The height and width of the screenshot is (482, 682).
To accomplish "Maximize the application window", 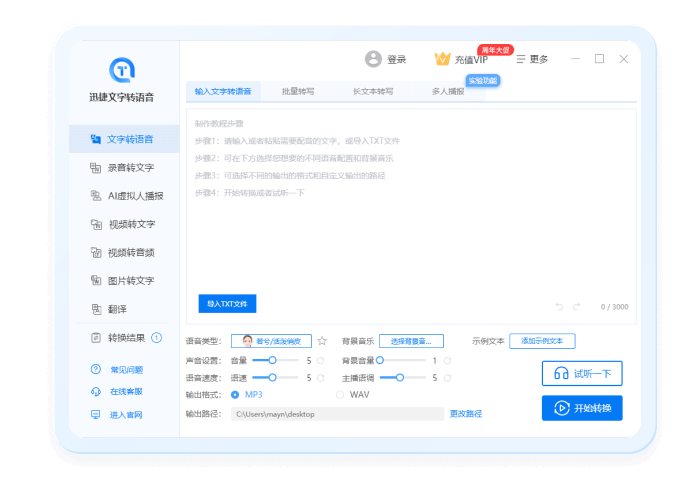I will 599,59.
